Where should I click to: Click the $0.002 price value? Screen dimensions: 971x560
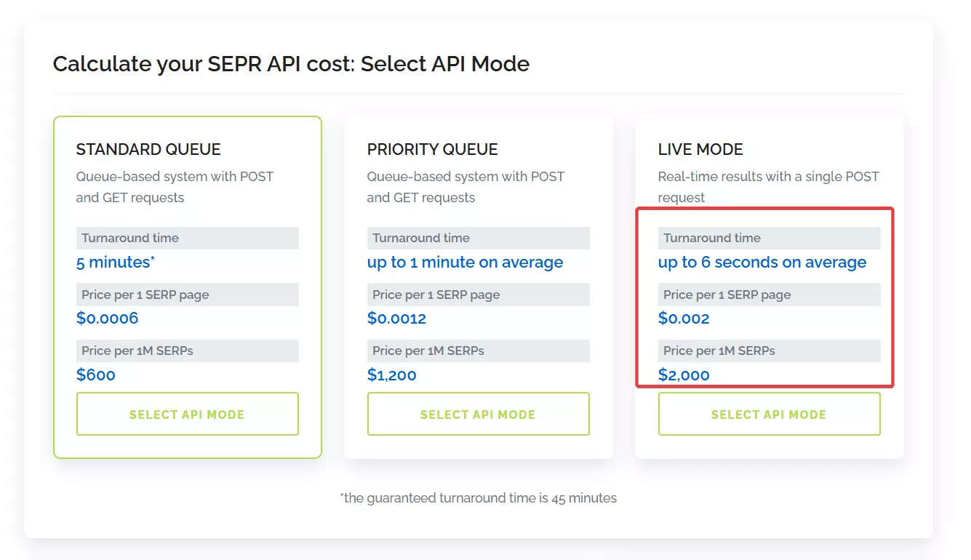(x=684, y=318)
